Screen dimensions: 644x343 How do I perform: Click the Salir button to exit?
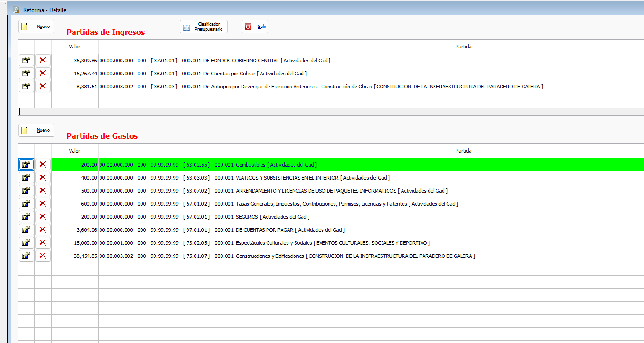click(x=255, y=27)
